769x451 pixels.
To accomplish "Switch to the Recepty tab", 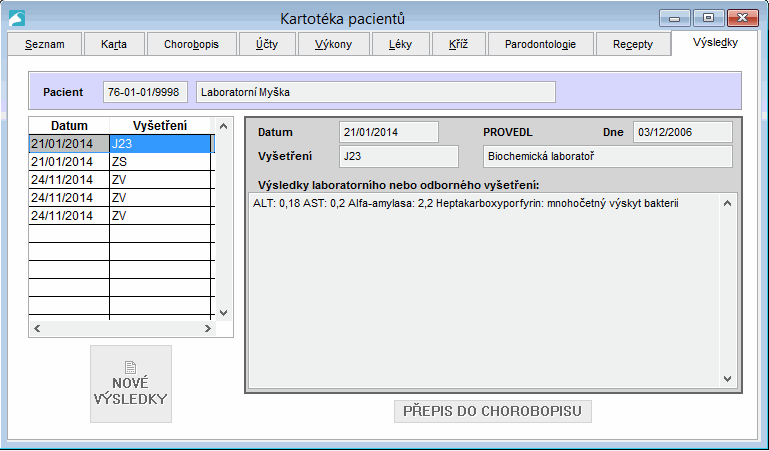I will pyautogui.click(x=633, y=45).
